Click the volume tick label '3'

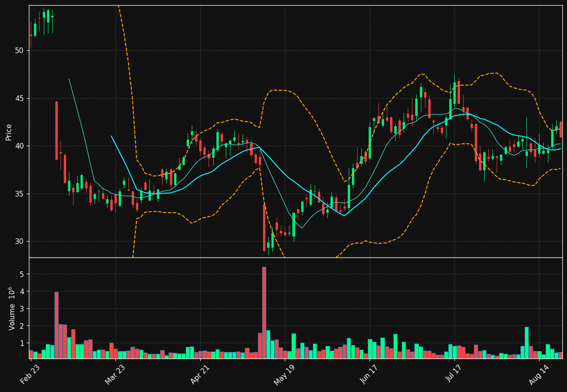click(x=21, y=309)
